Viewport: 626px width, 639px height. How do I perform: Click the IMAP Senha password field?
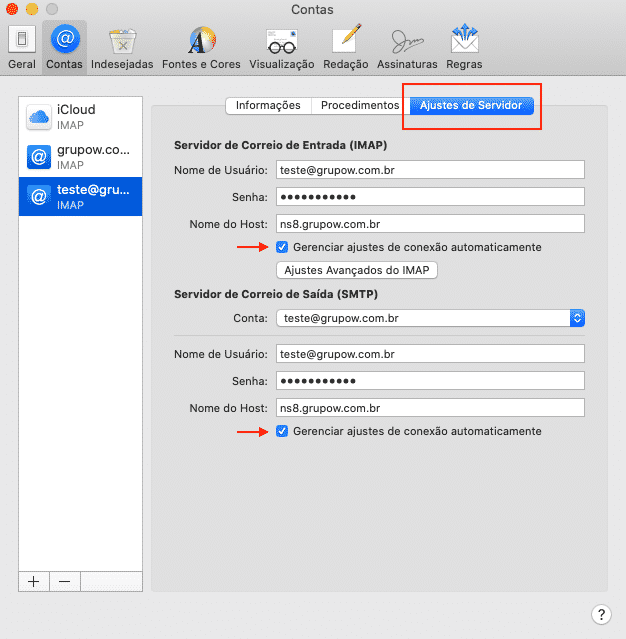[x=430, y=196]
